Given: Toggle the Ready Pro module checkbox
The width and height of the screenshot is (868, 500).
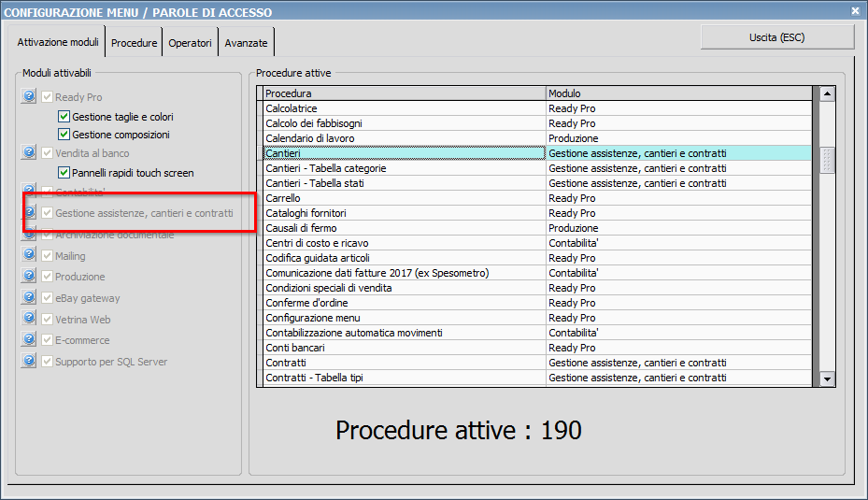Looking at the screenshot, I should 47,97.
